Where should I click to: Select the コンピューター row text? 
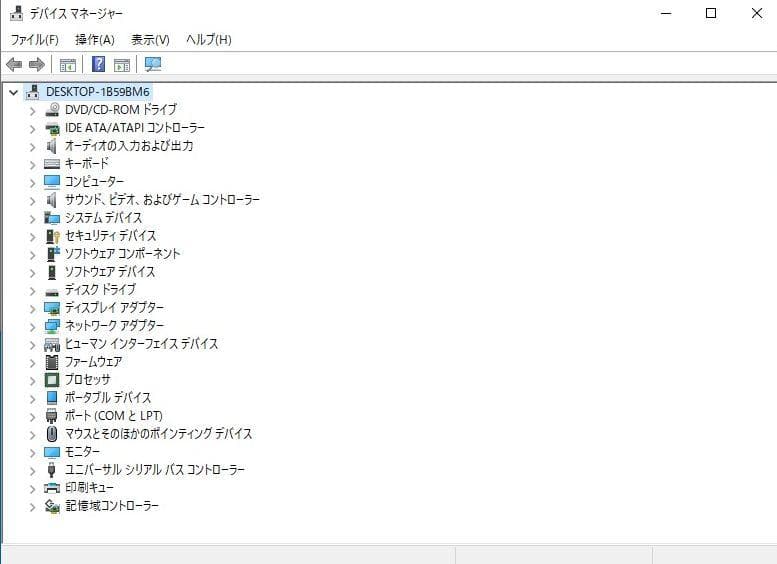pos(94,182)
